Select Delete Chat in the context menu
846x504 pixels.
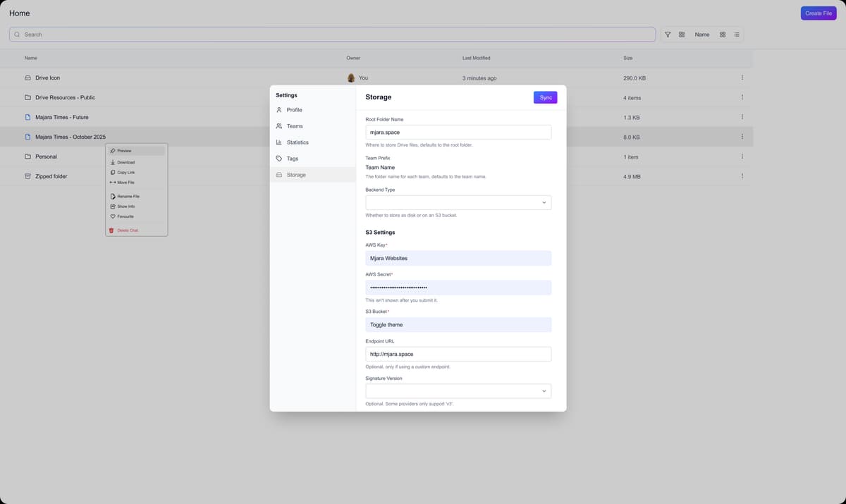[127, 230]
